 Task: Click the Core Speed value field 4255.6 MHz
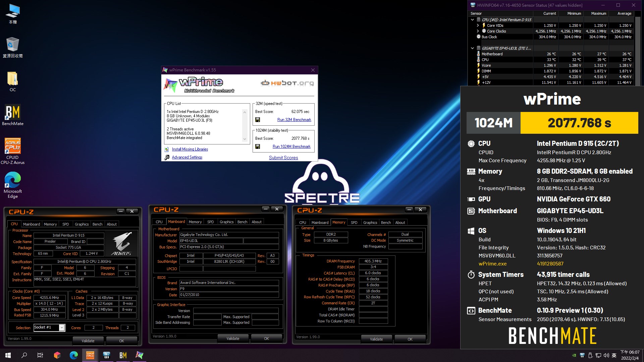tap(49, 298)
